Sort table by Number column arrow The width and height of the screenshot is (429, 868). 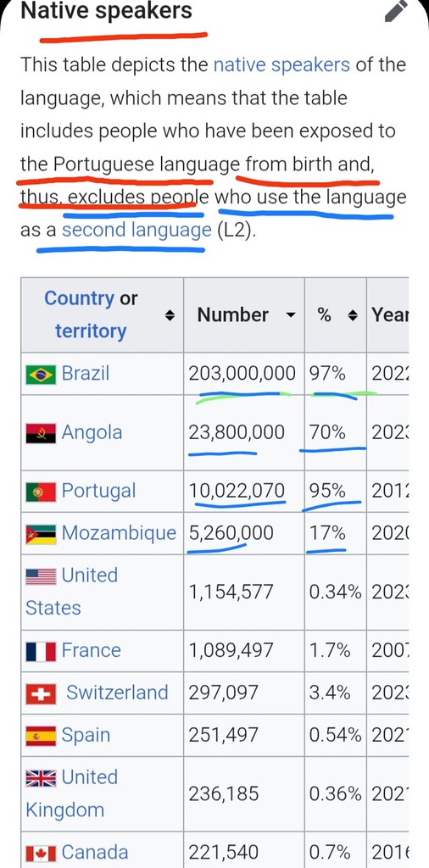point(289,315)
